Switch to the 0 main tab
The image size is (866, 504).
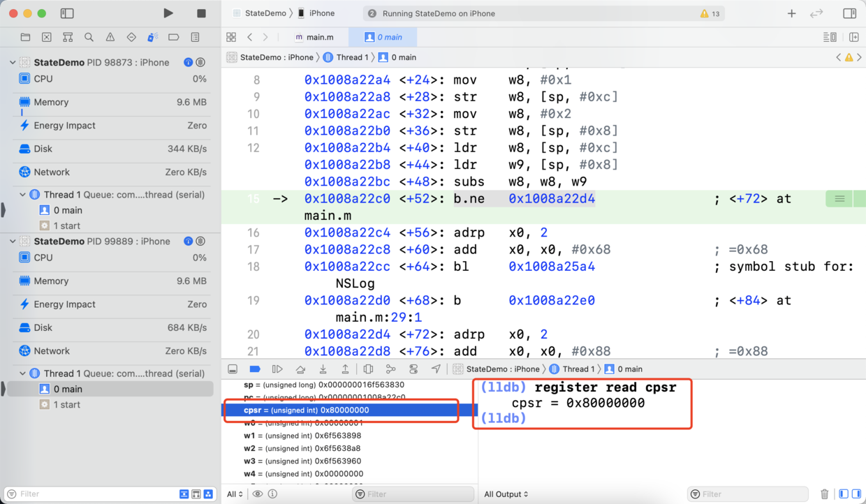tap(383, 37)
